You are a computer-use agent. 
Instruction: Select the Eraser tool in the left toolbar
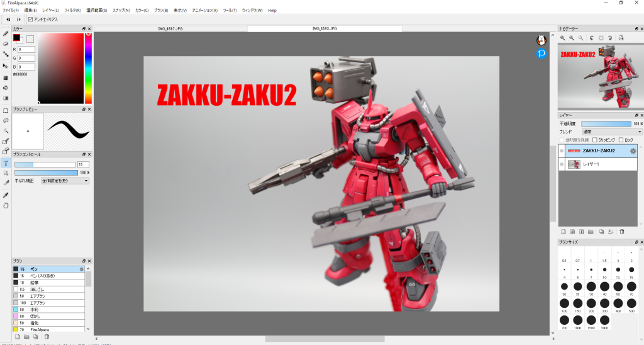[6, 43]
